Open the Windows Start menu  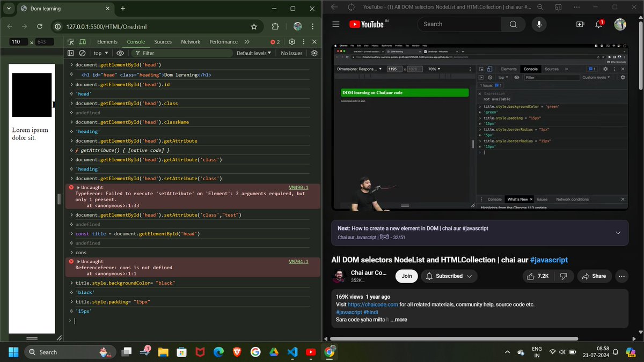(13, 352)
